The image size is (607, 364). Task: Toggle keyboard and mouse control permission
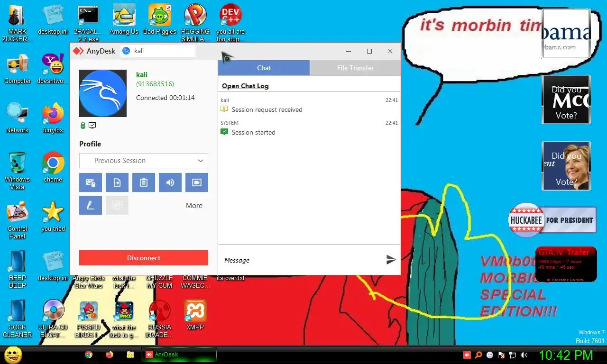pos(91,182)
